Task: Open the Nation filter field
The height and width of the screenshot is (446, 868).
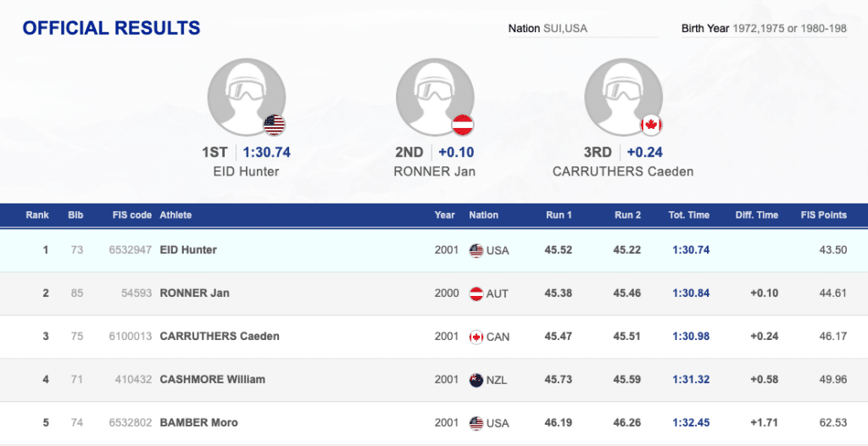Action: (x=582, y=29)
